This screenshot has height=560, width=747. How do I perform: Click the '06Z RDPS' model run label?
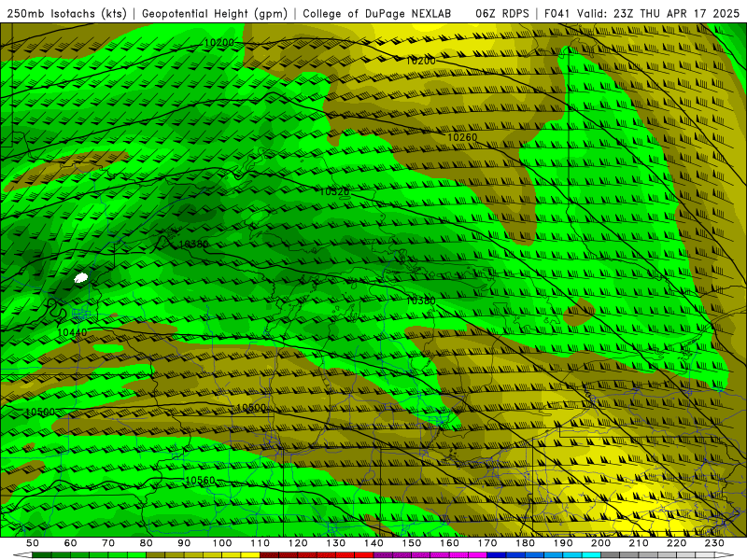tap(502, 13)
